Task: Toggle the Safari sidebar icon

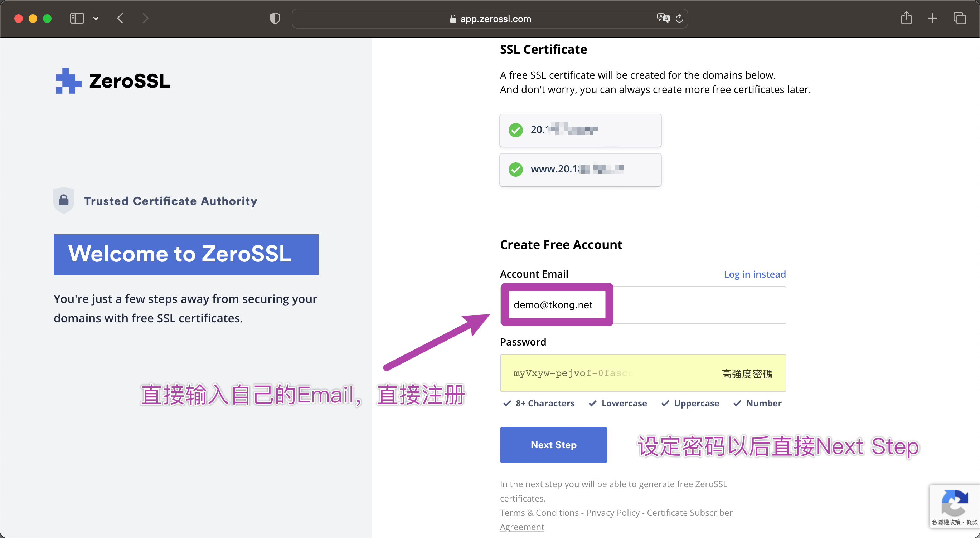Action: coord(77,18)
